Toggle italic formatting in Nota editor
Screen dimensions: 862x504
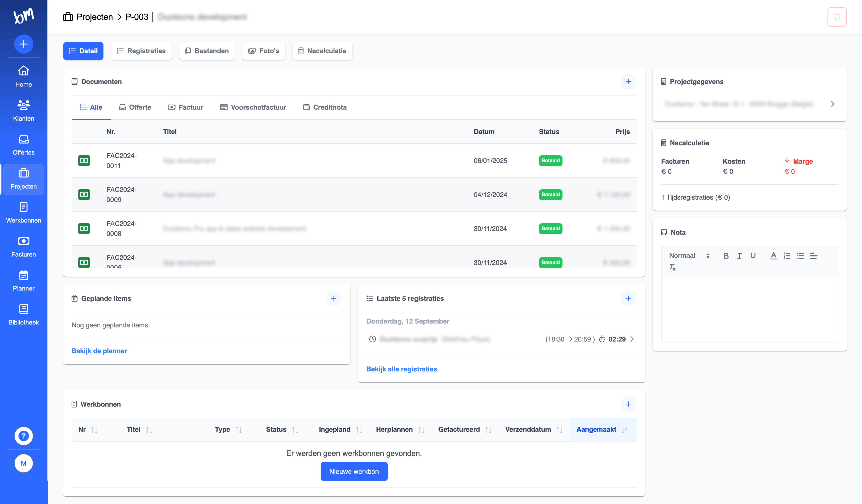[x=739, y=256]
